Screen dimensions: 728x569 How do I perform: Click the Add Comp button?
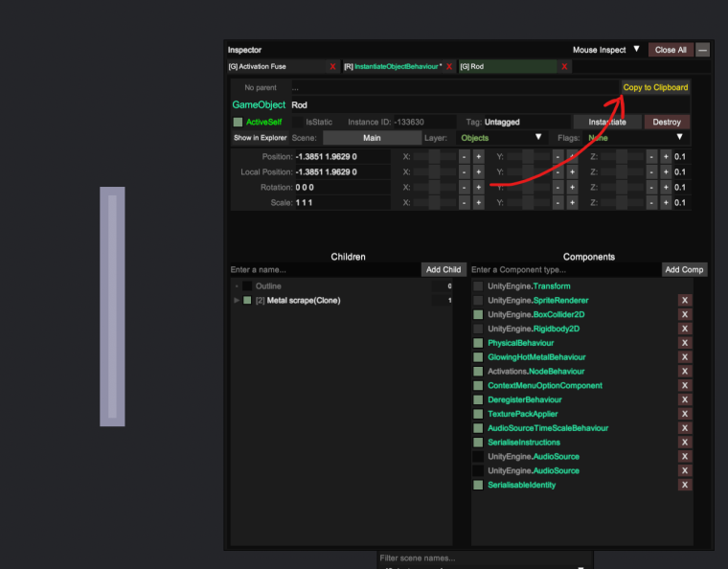684,269
